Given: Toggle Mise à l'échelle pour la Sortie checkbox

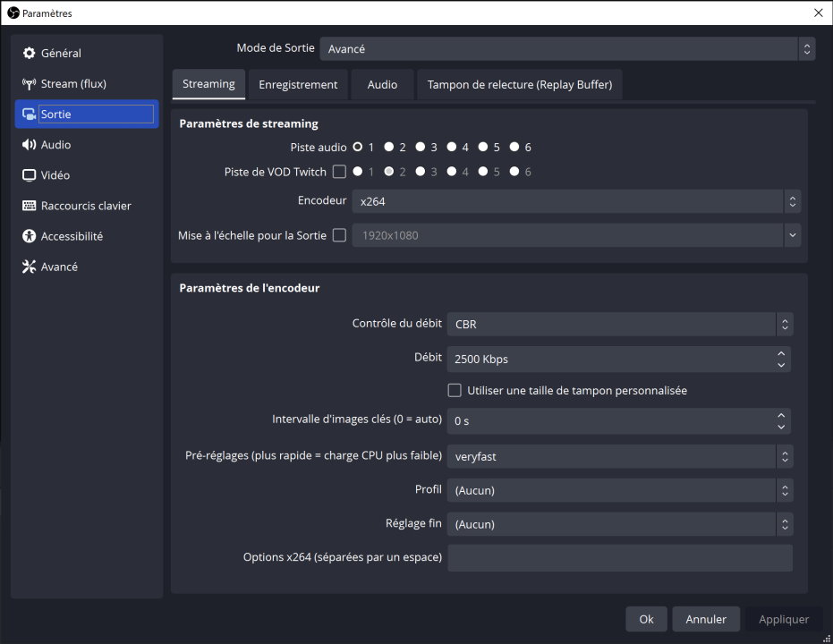Looking at the screenshot, I should 339,236.
